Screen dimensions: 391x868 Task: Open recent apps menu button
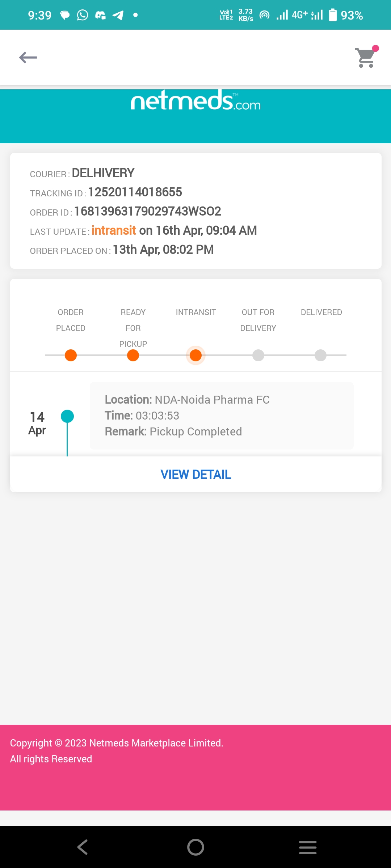point(308,847)
